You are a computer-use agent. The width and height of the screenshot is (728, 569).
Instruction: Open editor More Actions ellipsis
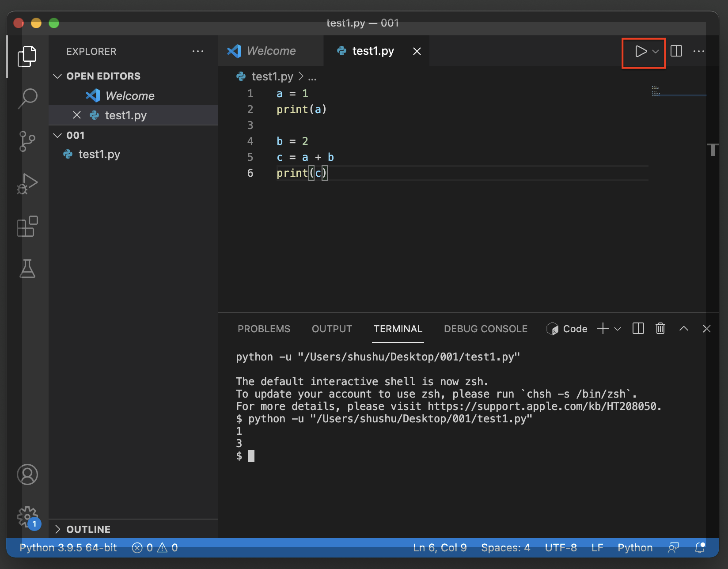[x=699, y=51]
